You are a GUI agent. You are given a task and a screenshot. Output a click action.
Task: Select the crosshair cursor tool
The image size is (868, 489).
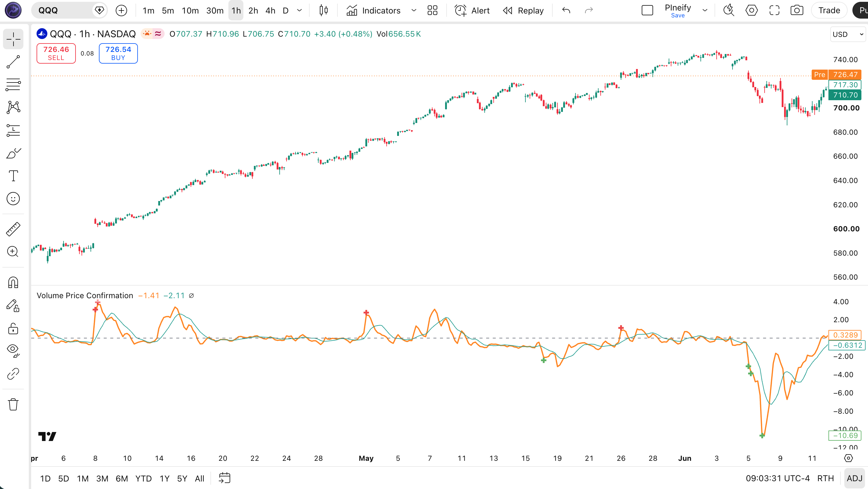point(13,39)
